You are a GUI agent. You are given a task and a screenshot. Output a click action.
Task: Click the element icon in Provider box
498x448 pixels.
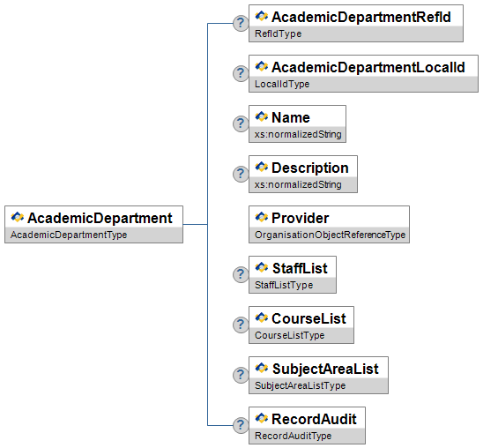click(x=262, y=217)
